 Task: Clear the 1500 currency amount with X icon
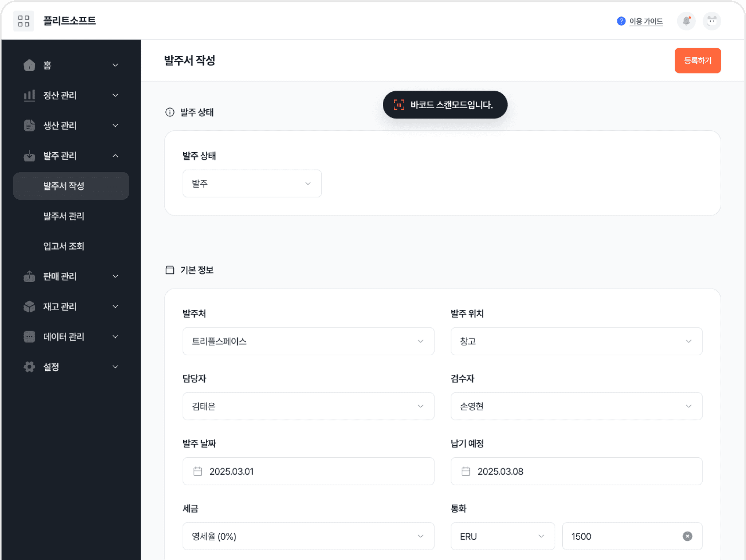(x=687, y=536)
